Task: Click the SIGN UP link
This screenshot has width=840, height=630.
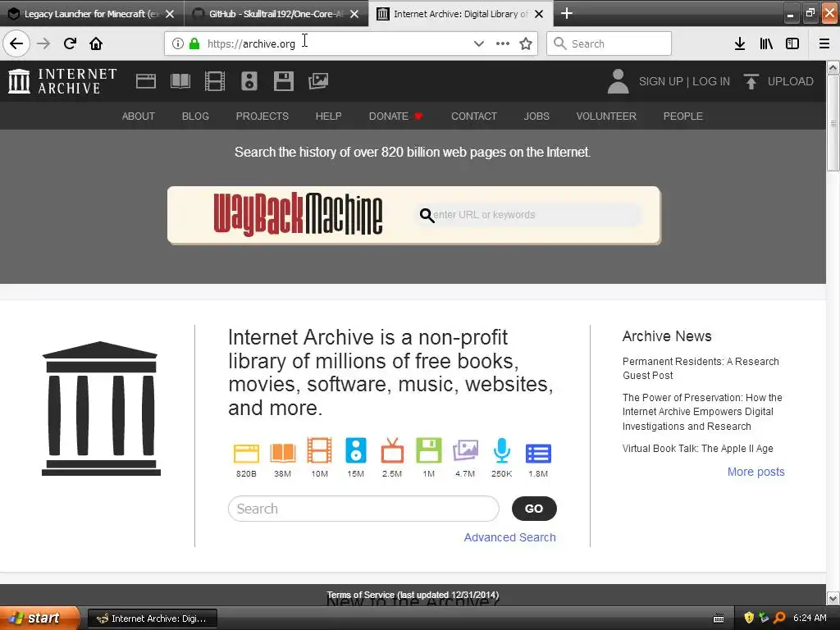Action: (x=660, y=81)
